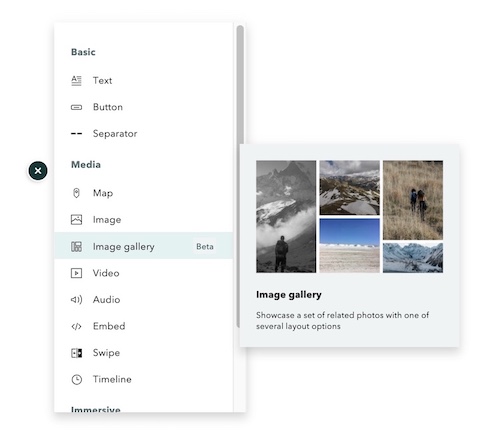500x431 pixels.
Task: Select the Button block icon
Action: point(76,107)
